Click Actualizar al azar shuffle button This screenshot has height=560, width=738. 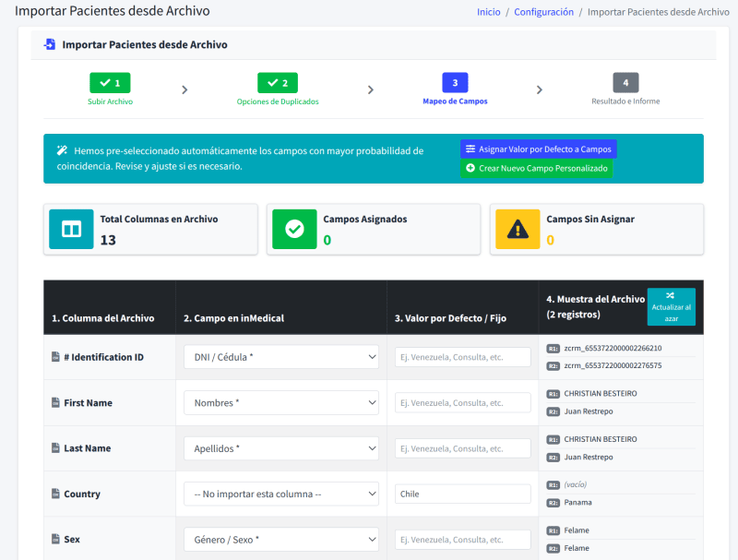672,306
